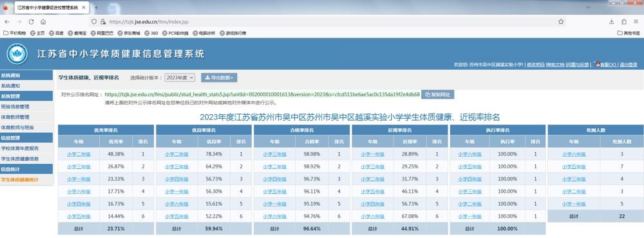The width and height of the screenshot is (644, 238).
Task: Click the 67.08% myopia rate cell
Action: 410,216
